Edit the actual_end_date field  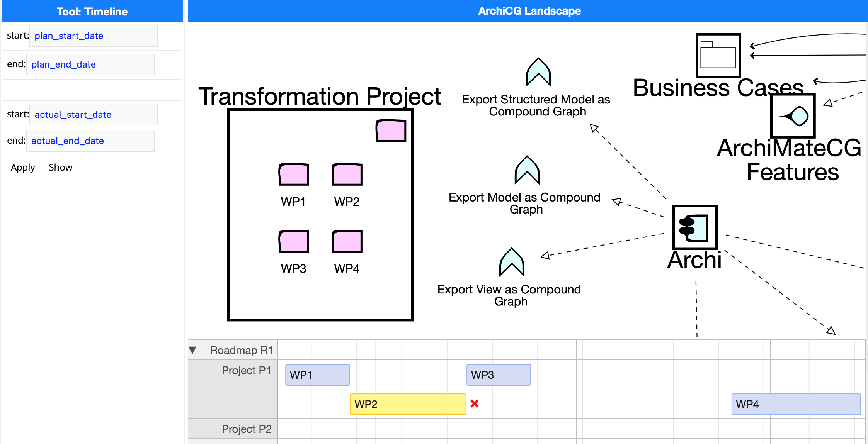[x=90, y=141]
